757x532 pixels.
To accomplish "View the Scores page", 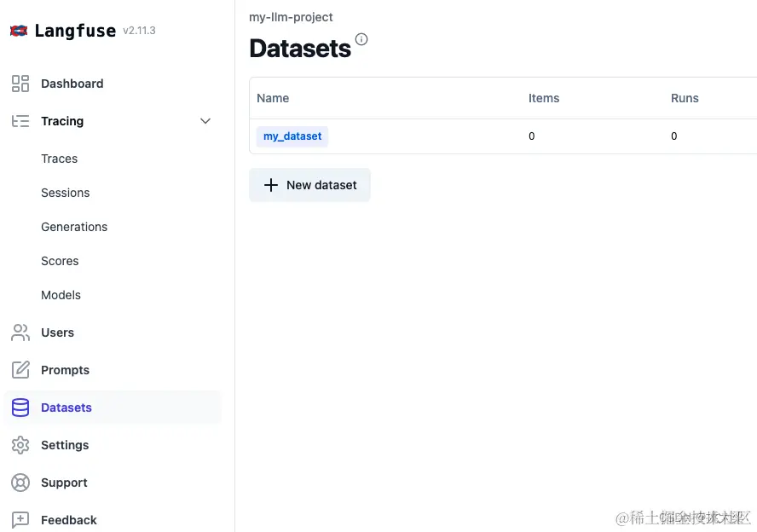I will point(60,261).
